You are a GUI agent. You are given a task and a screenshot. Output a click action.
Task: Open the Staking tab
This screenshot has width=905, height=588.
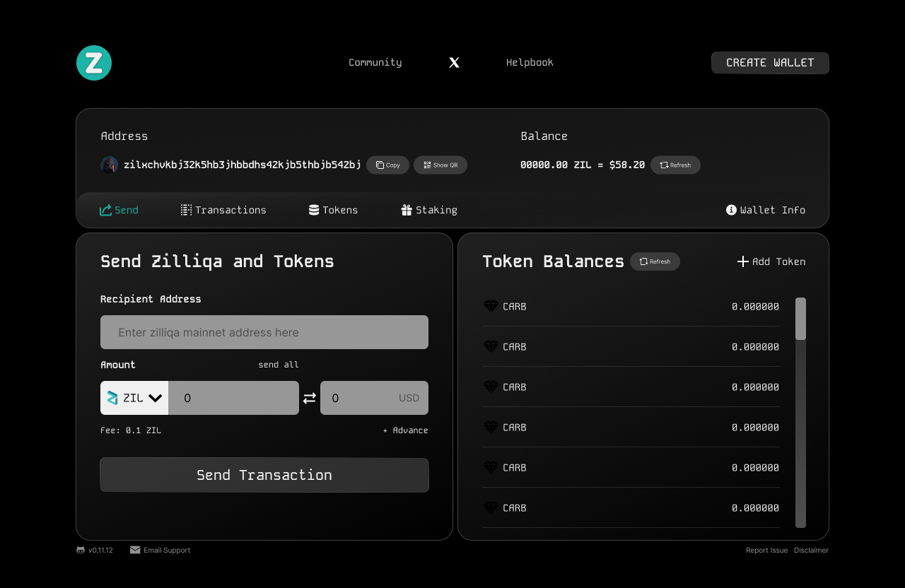click(429, 210)
